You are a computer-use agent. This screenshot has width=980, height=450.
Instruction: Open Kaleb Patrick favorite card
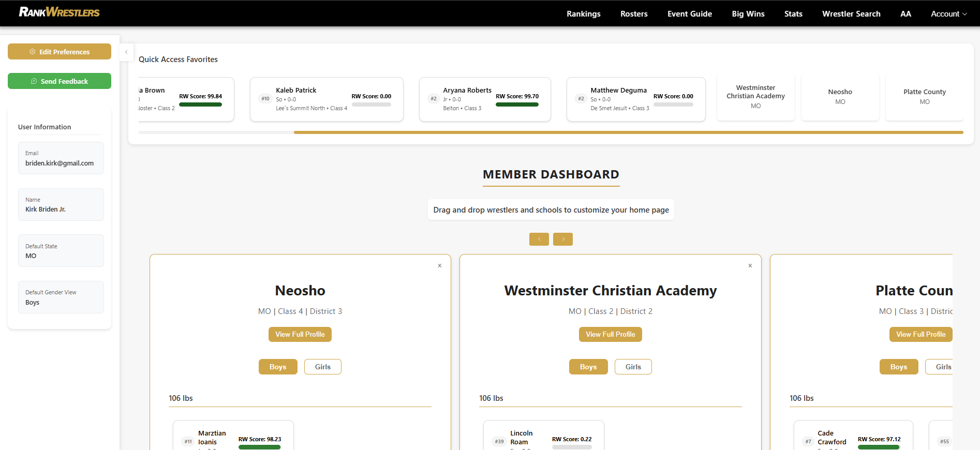click(x=326, y=99)
